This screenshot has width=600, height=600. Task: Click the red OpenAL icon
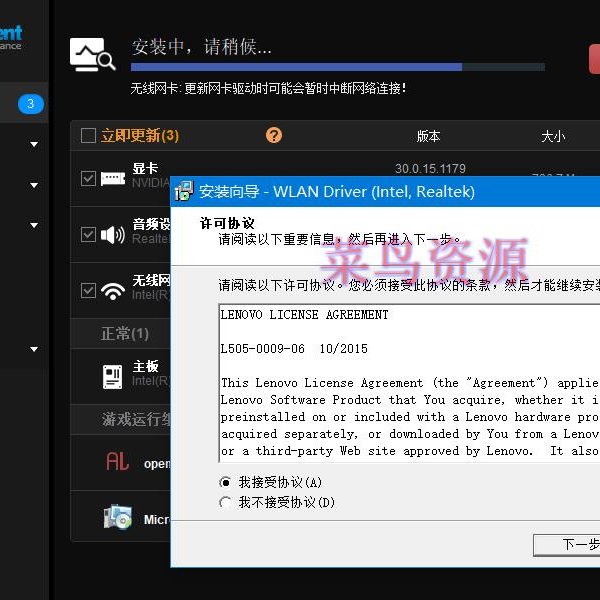(117, 461)
